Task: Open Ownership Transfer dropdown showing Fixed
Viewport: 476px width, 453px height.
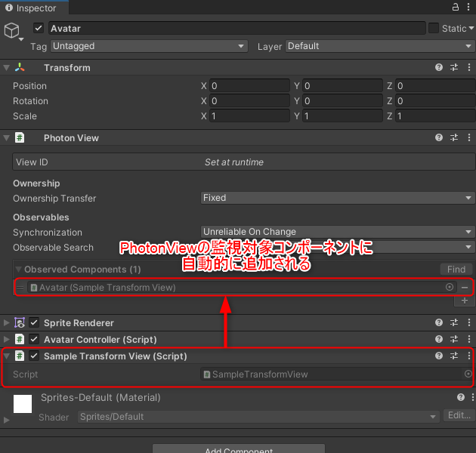Action: click(338, 198)
